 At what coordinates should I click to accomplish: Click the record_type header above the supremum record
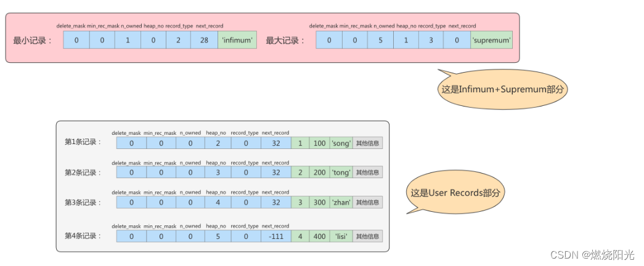(x=432, y=26)
